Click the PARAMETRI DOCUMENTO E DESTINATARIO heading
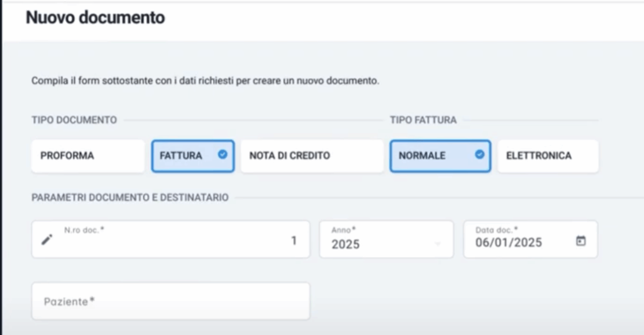This screenshot has width=644, height=335. pyautogui.click(x=130, y=198)
